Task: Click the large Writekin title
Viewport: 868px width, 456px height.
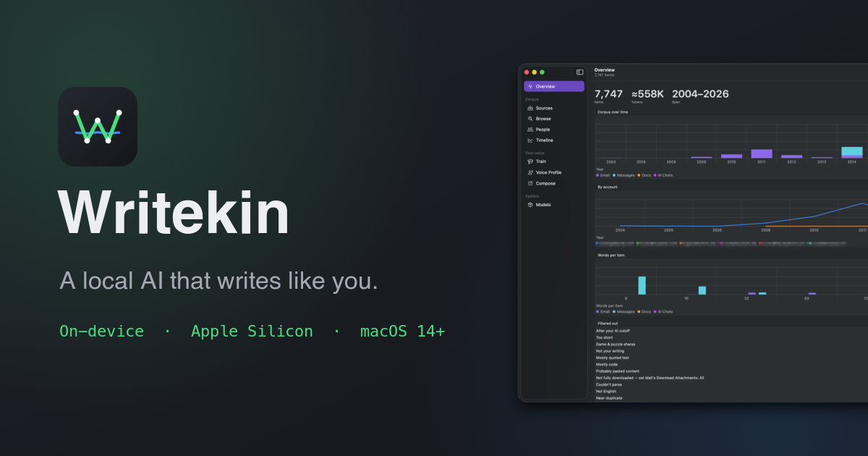Action: click(x=174, y=212)
